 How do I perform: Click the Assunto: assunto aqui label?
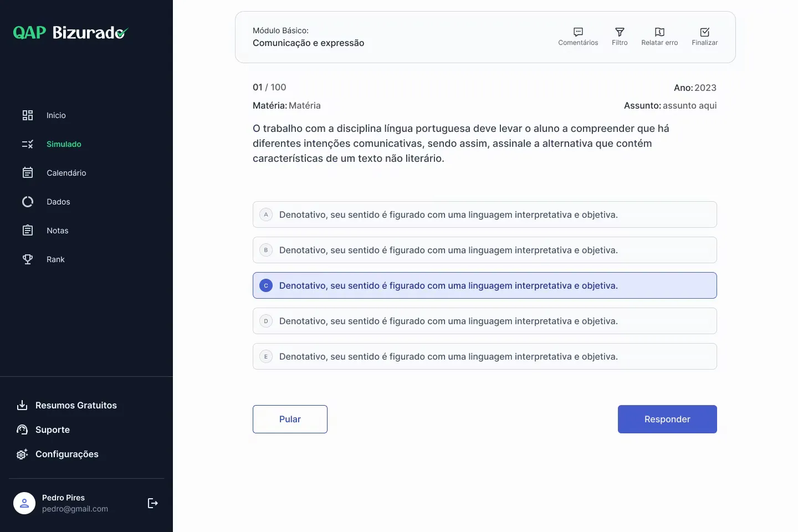coord(670,105)
